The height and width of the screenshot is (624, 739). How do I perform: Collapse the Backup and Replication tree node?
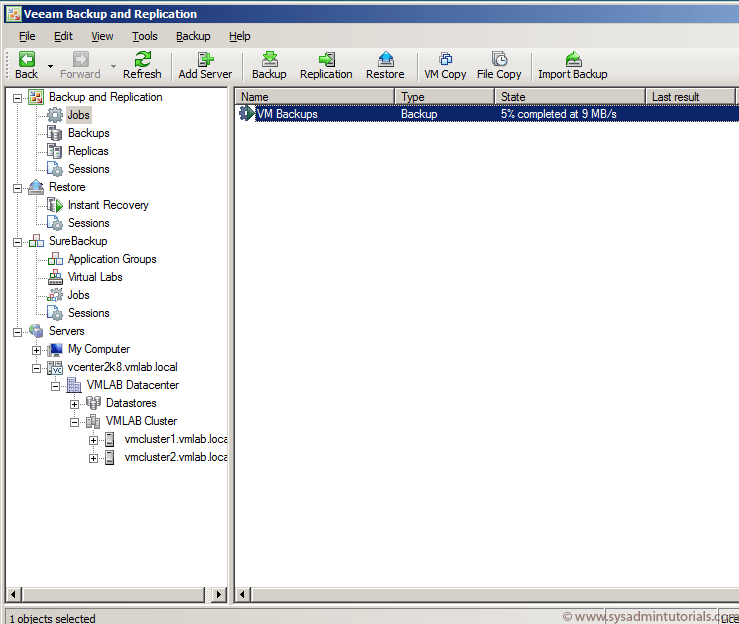coord(17,98)
